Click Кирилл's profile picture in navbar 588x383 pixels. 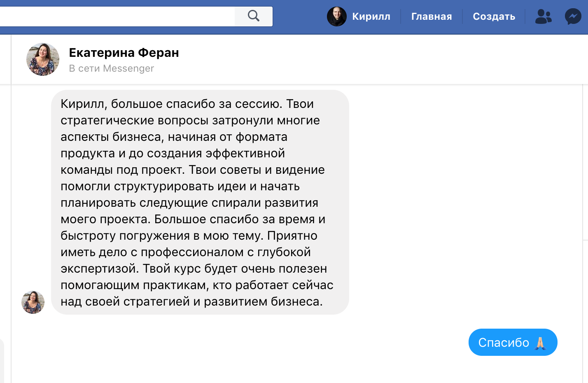point(337,16)
